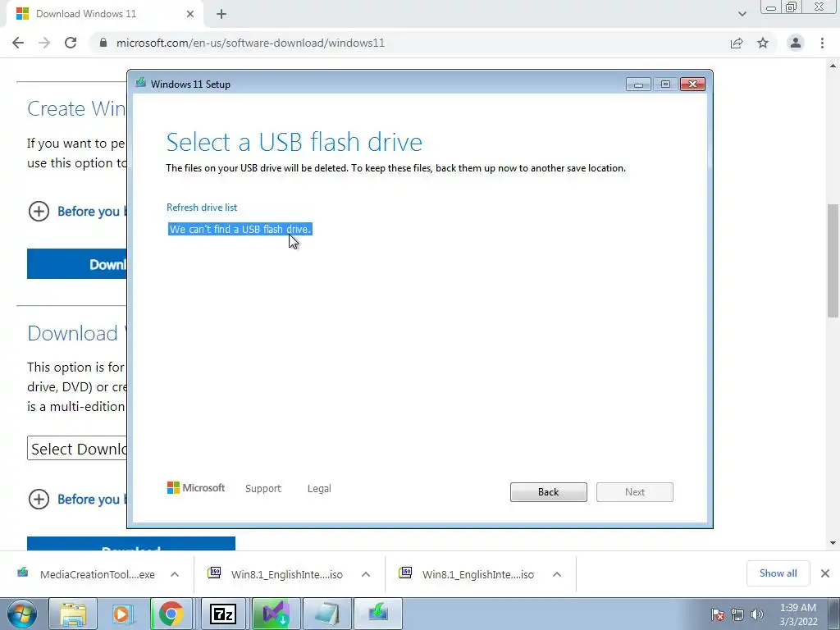Minimize the Windows 11 Setup window
Screen dimensions: 840x630
pyautogui.click(x=638, y=84)
